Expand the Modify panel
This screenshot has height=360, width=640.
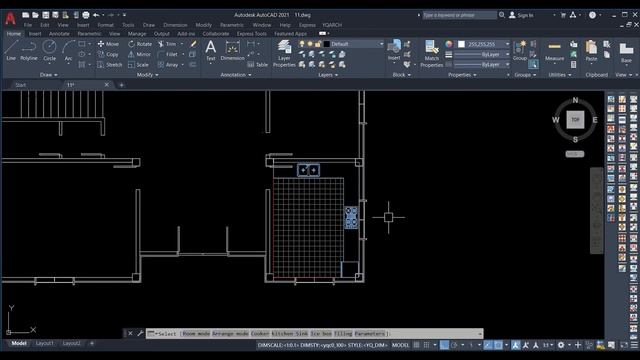pos(148,75)
